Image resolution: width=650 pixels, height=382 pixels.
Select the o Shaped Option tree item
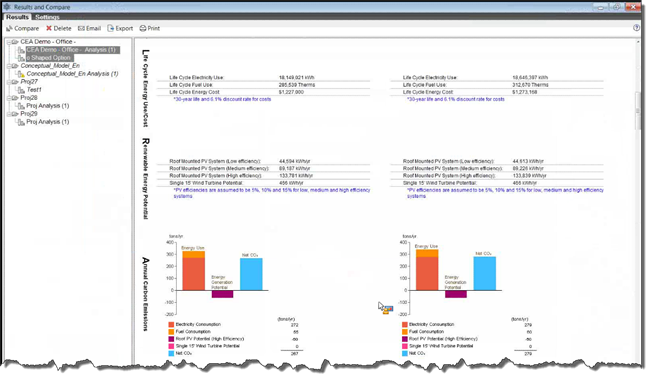tap(50, 58)
